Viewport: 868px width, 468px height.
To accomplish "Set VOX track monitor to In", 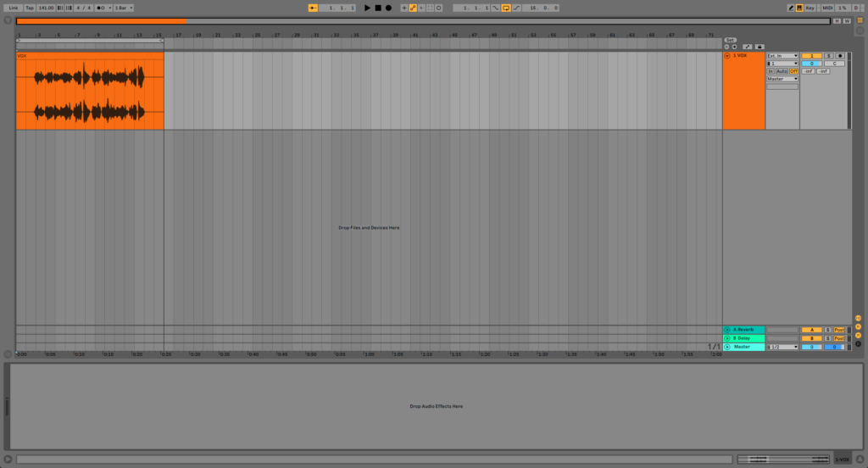I will point(771,71).
